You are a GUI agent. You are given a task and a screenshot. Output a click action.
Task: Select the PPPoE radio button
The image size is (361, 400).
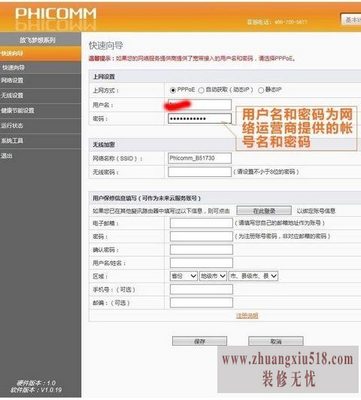173,90
